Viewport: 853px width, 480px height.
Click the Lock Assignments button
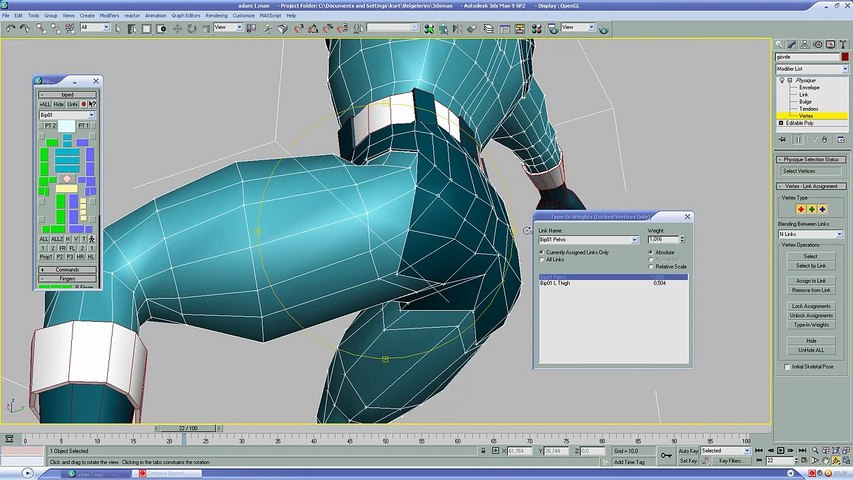[x=811, y=306]
